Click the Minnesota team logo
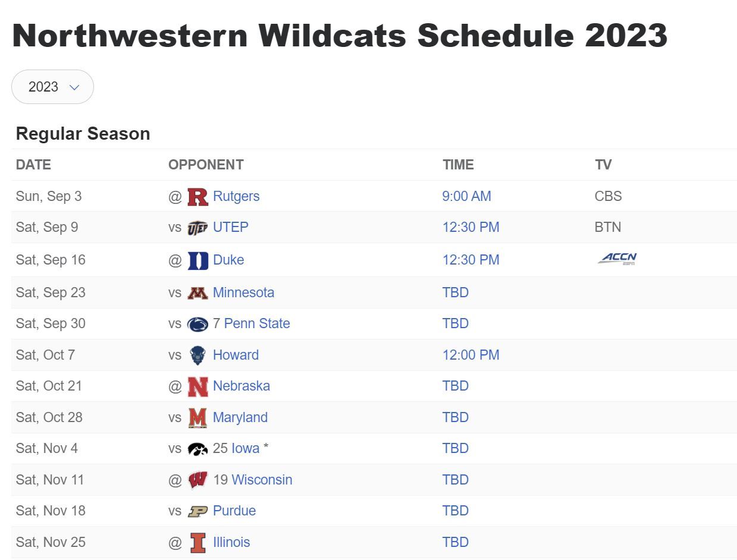Screen dimensions: 737x560 [x=197, y=293]
